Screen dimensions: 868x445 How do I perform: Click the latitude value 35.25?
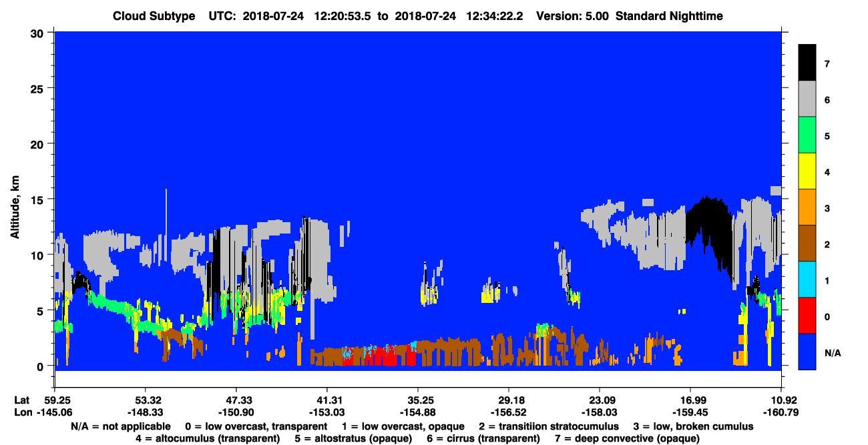point(417,400)
